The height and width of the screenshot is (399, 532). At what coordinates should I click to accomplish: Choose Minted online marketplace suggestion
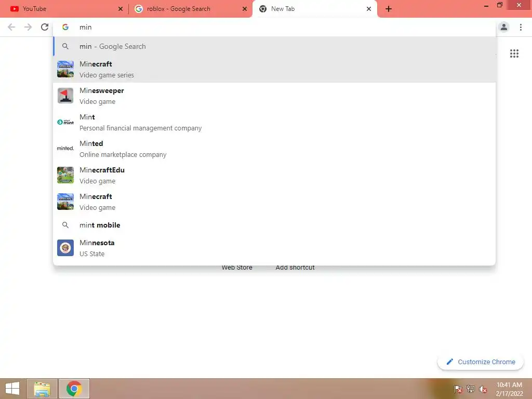point(274,149)
